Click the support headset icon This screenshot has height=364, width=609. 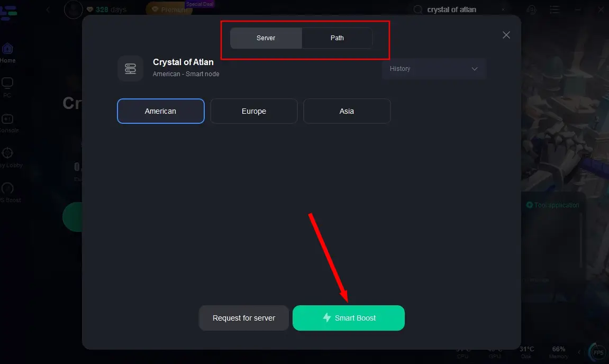532,10
